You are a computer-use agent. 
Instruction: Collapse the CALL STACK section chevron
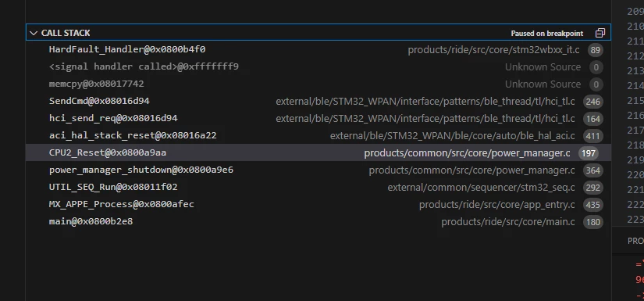(x=34, y=33)
